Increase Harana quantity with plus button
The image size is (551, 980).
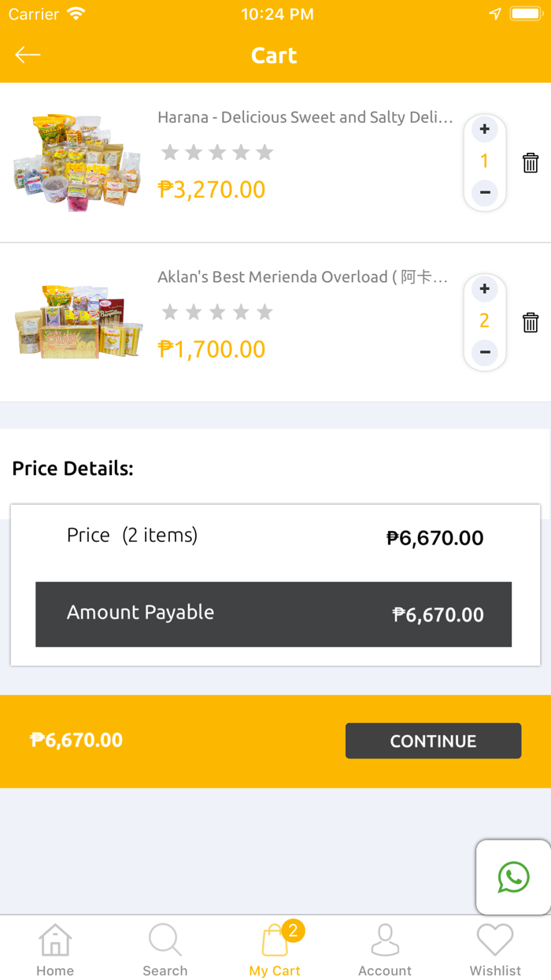[485, 130]
